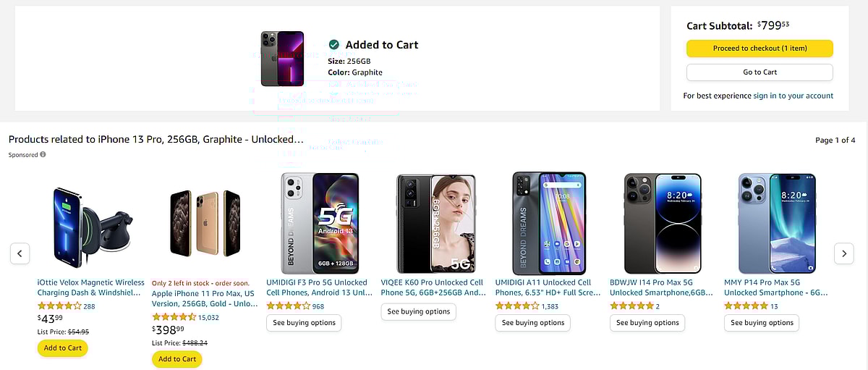See buying options for UMIDIGI A11
868x370 pixels.
click(x=532, y=323)
